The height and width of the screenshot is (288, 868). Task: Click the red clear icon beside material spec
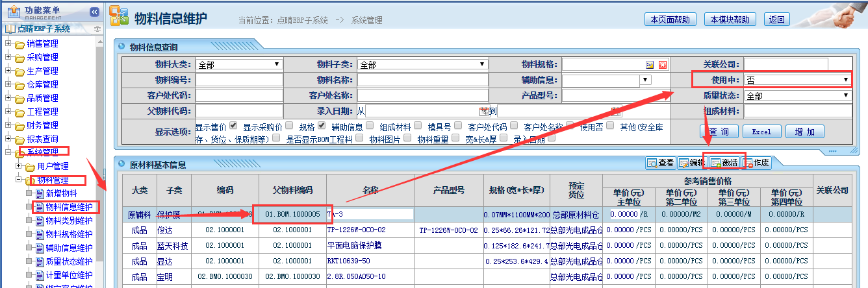pos(663,65)
